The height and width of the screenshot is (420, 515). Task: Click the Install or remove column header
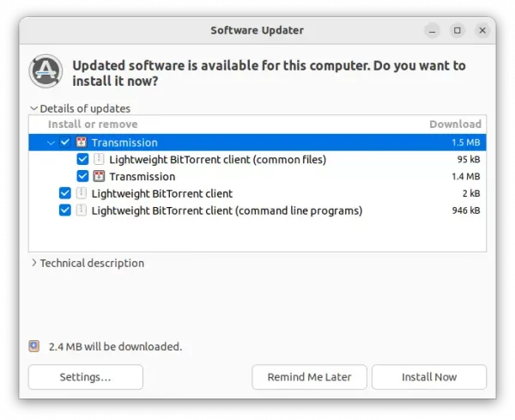[93, 125]
